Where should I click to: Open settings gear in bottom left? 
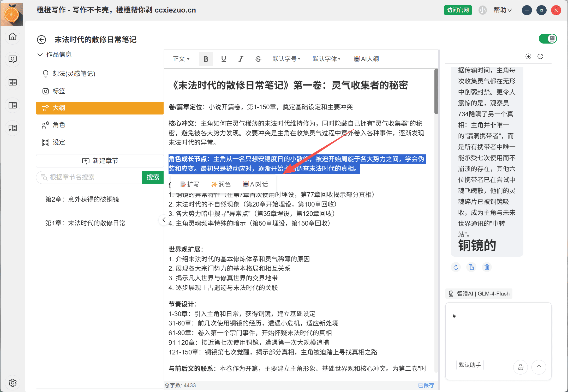click(x=13, y=383)
